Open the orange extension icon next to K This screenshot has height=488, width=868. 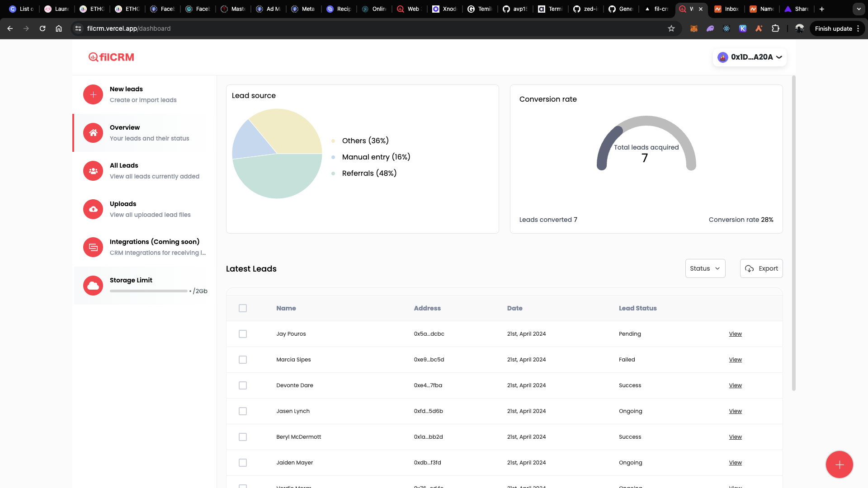click(x=759, y=28)
